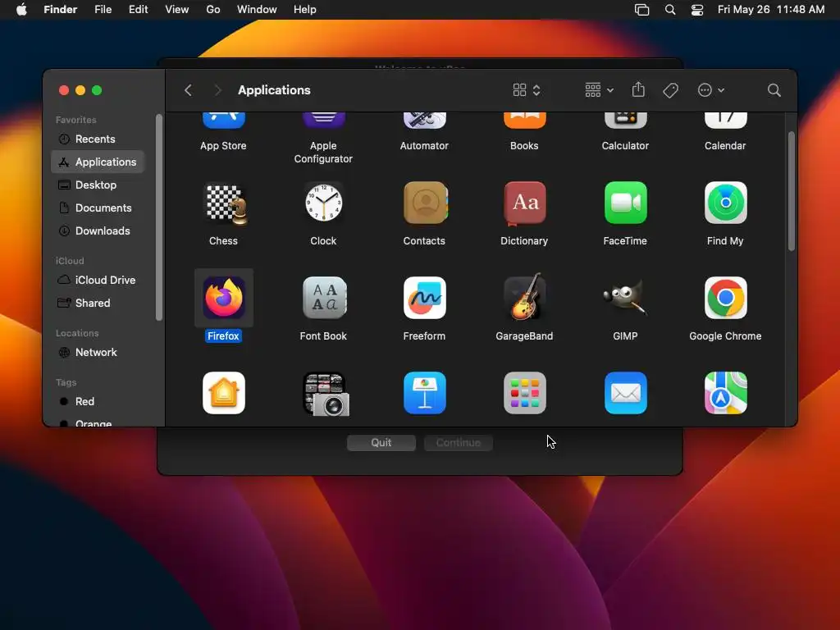The height and width of the screenshot is (630, 840).
Task: Select the Image Capture camera icon
Action: (x=326, y=395)
